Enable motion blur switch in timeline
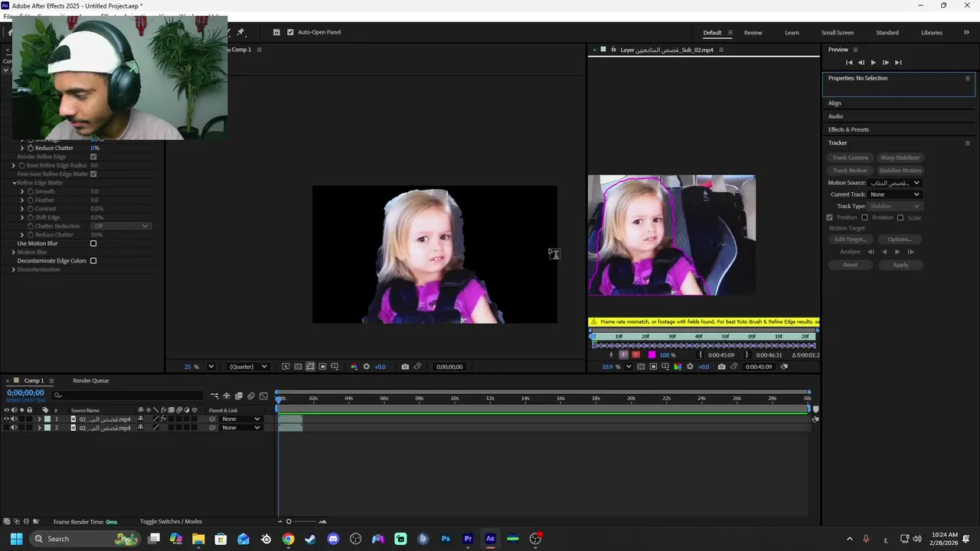Image resolution: width=980 pixels, height=551 pixels. (251, 396)
